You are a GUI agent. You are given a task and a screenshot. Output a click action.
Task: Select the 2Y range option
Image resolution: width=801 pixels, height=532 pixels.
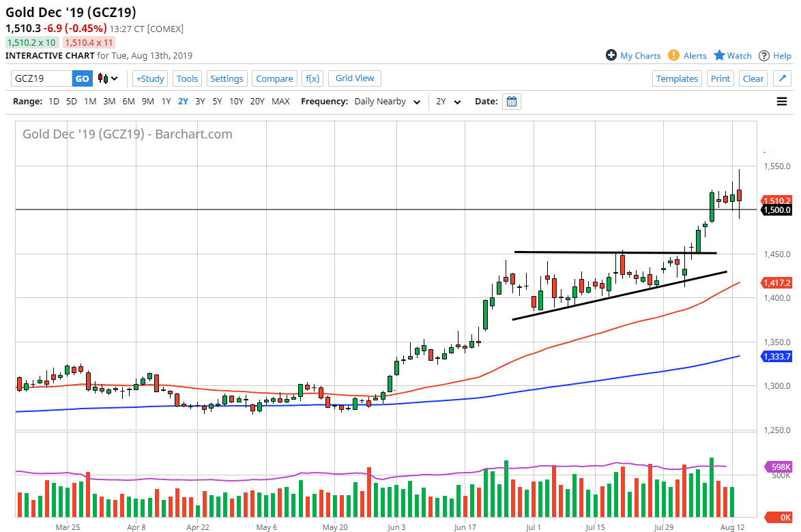tap(183, 102)
